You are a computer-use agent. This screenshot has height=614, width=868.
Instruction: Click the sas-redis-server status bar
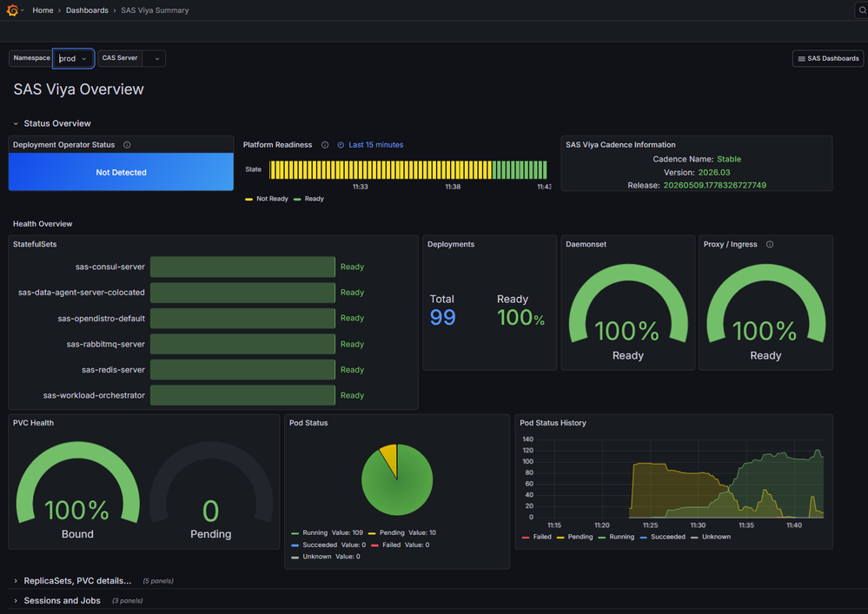[242, 369]
